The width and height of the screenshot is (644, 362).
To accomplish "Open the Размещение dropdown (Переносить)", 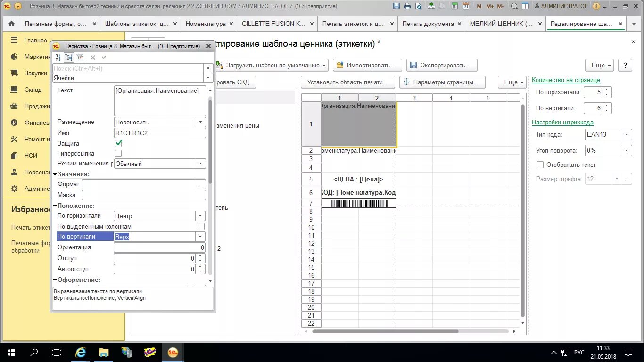I will [x=201, y=122].
